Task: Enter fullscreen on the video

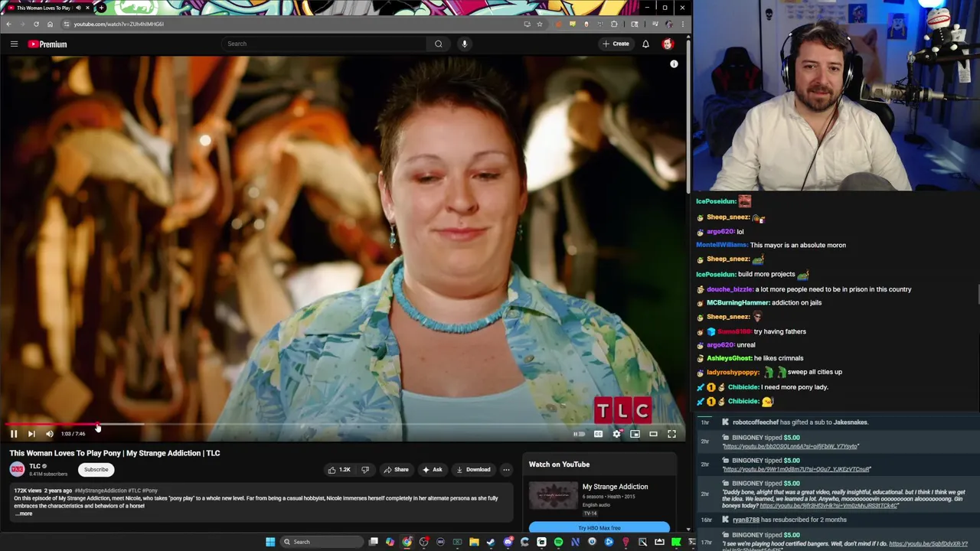Action: click(x=671, y=434)
